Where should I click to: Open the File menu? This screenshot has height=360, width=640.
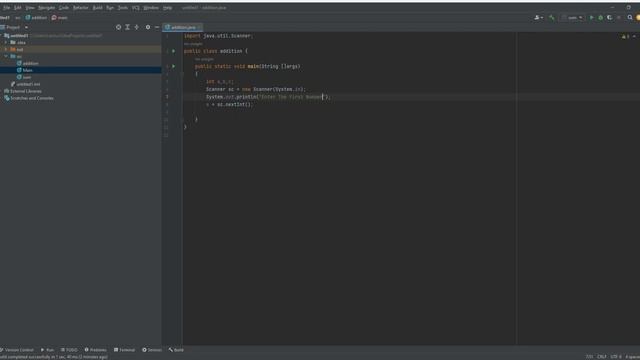pos(7,8)
